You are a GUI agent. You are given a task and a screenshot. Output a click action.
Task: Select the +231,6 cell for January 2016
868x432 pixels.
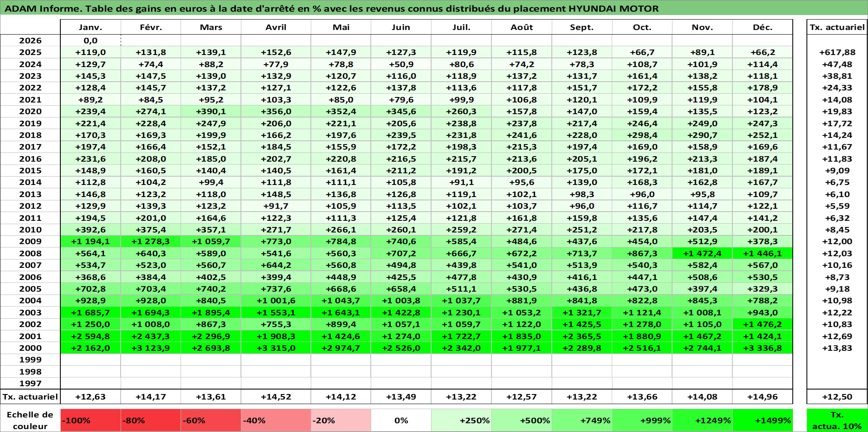[x=90, y=159]
